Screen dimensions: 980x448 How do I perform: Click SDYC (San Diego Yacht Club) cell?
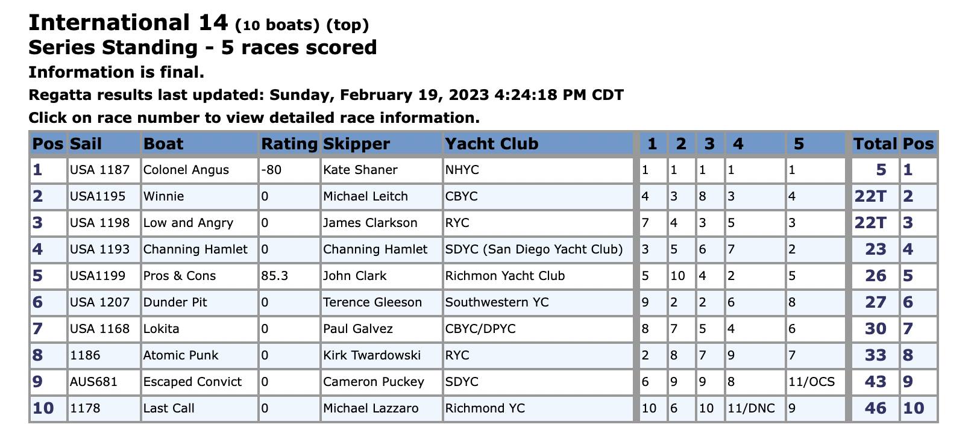coord(534,249)
